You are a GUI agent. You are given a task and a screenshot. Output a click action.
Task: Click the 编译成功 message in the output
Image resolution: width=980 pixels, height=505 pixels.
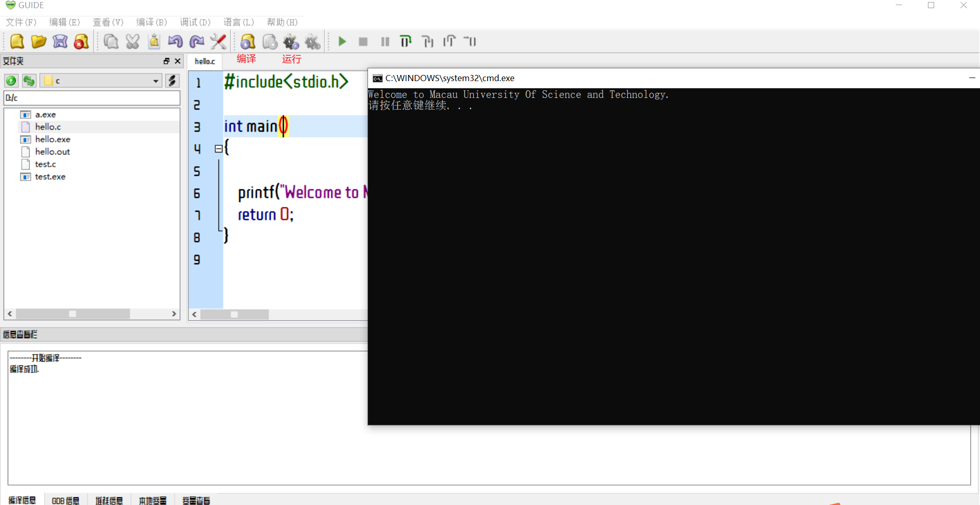pyautogui.click(x=24, y=369)
